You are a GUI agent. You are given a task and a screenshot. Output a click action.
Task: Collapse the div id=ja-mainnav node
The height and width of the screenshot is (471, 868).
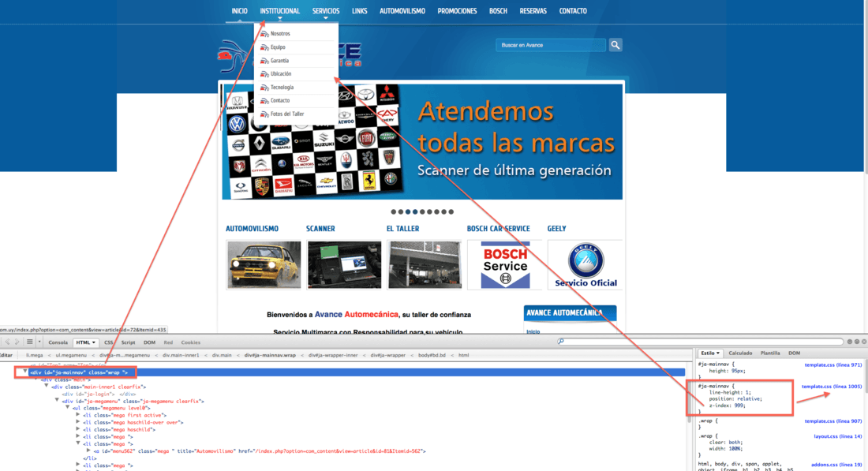25,372
